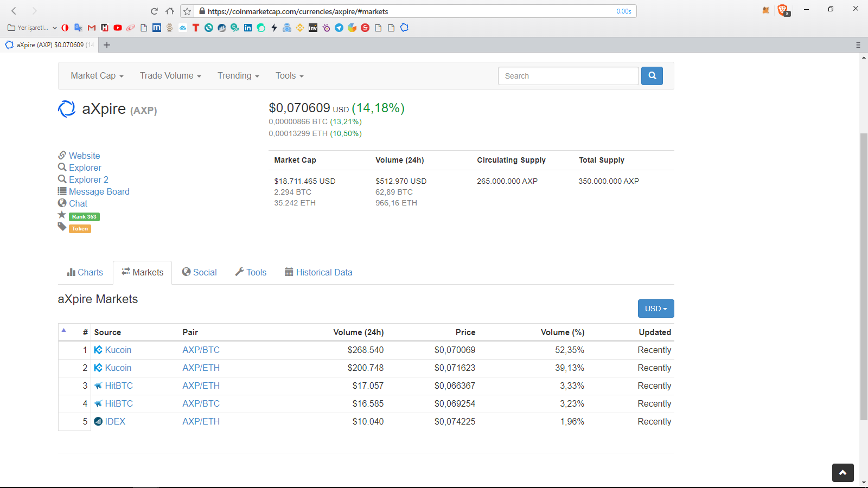
Task: Open the IDEX exchange link
Action: [x=115, y=421]
